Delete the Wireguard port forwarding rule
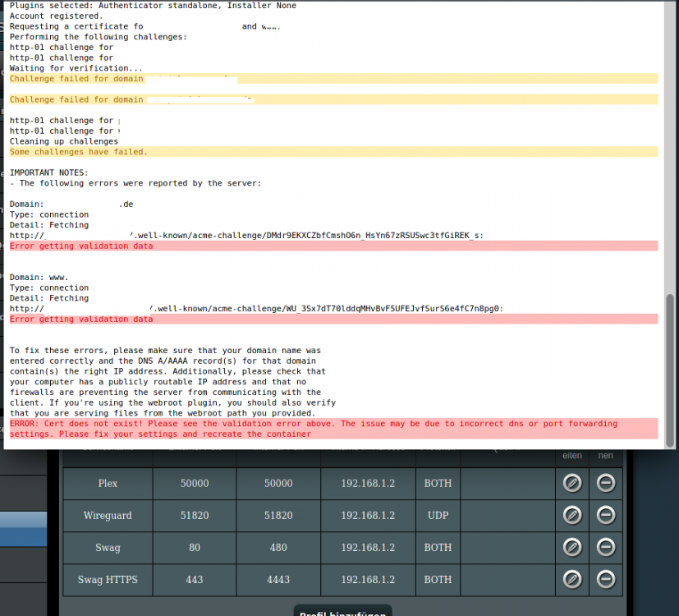 coord(606,515)
